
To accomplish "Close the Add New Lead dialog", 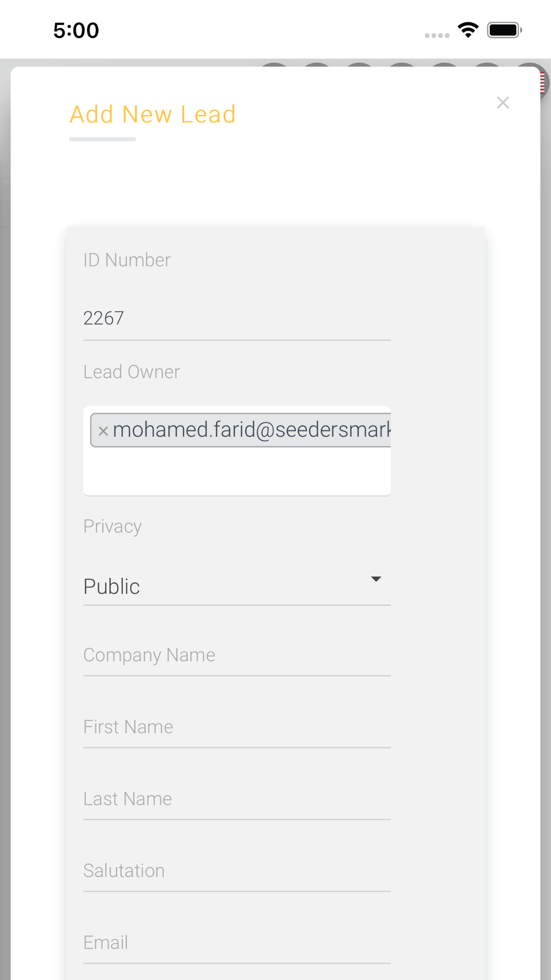I will click(x=503, y=103).
